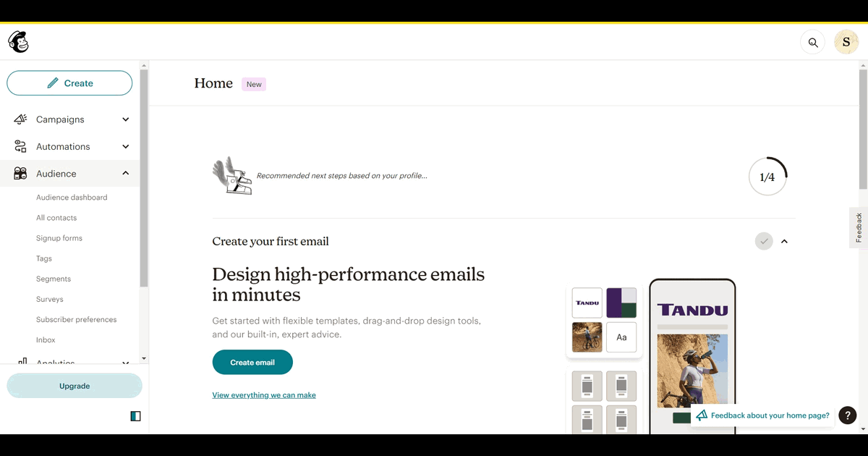Select the Aa font thumbnail
The width and height of the screenshot is (868, 456).
point(621,337)
